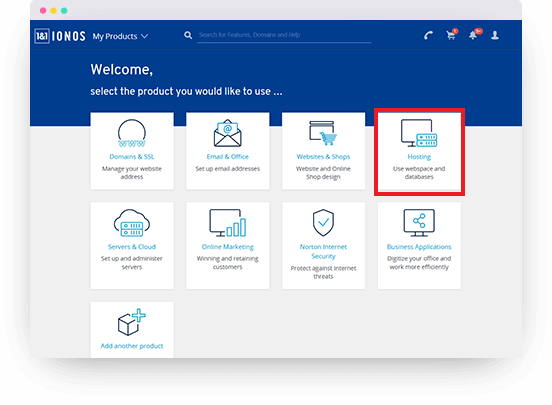Viewport: 552px width, 405px height.
Task: Click the Email & Office envelope icon
Action: coord(227,133)
